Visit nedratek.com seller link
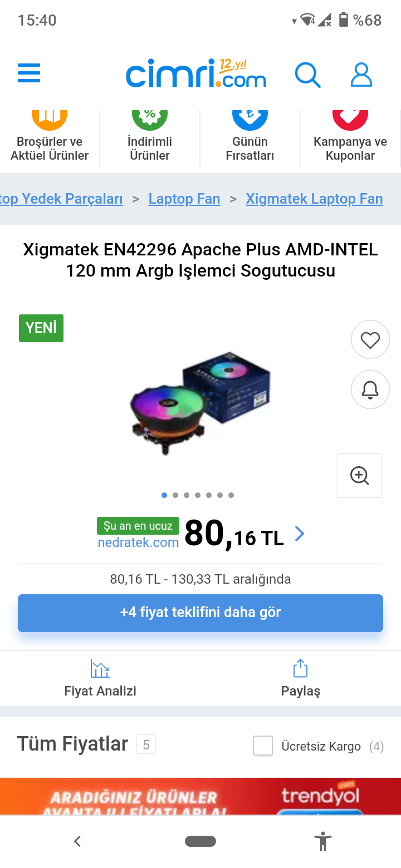The width and height of the screenshot is (401, 868). [138, 542]
